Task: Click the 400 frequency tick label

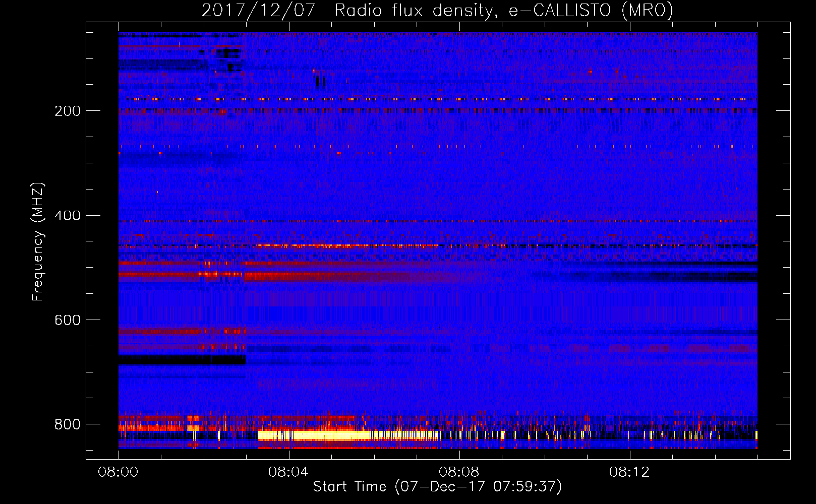Action: (68, 216)
